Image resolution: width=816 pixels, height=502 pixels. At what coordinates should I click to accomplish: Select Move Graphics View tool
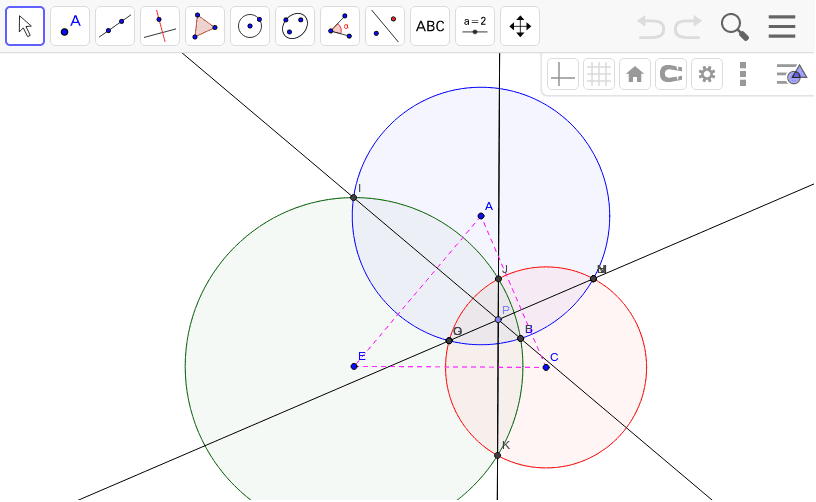(520, 26)
